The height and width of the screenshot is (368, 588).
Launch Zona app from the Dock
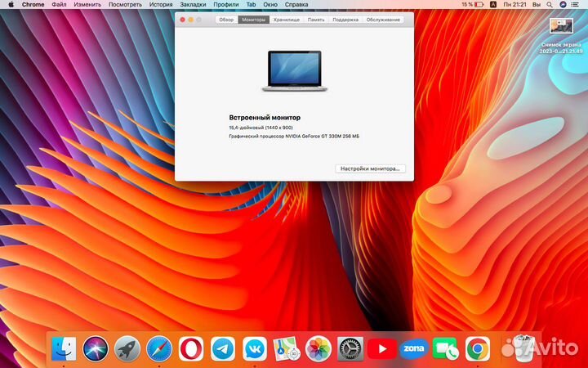[413, 348]
